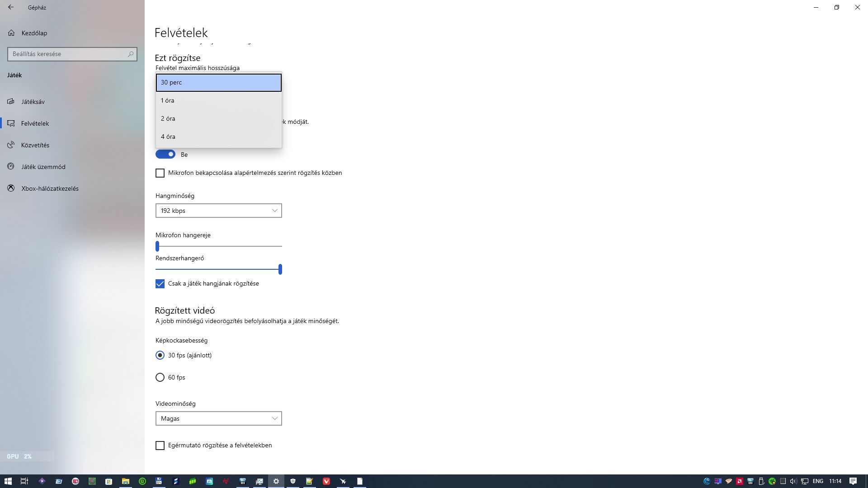Uncheck Csak a játék hangjának rögzítése
The width and height of the screenshot is (868, 488).
pyautogui.click(x=160, y=284)
